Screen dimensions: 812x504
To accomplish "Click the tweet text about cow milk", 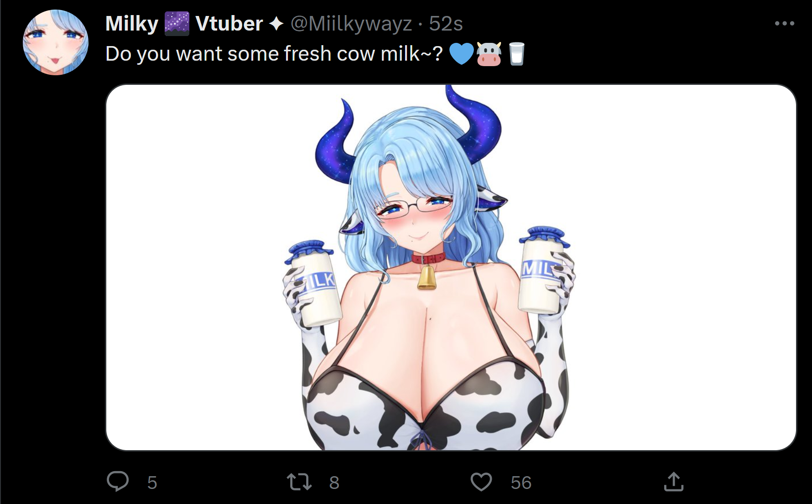I will (x=274, y=54).
